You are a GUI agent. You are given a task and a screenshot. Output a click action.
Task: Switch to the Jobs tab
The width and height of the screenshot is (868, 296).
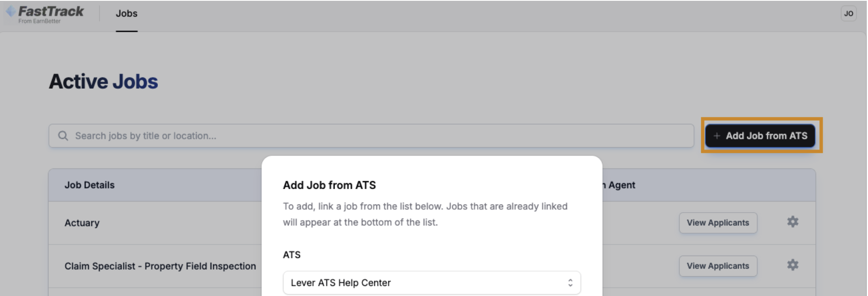(x=126, y=13)
